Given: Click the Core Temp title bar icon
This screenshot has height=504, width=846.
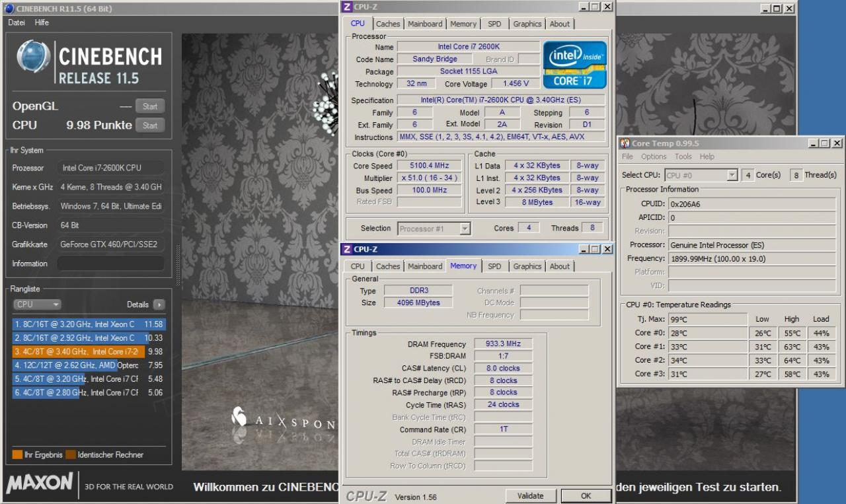Looking at the screenshot, I should 625,143.
